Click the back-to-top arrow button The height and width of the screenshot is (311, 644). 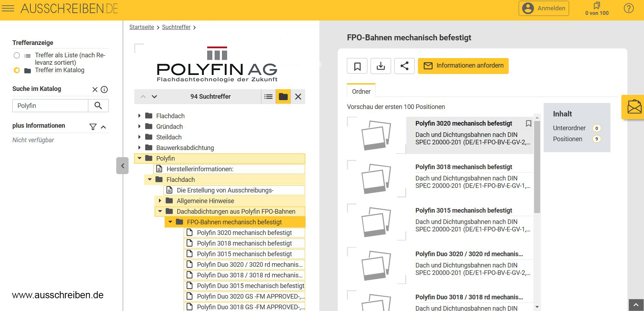click(x=636, y=305)
